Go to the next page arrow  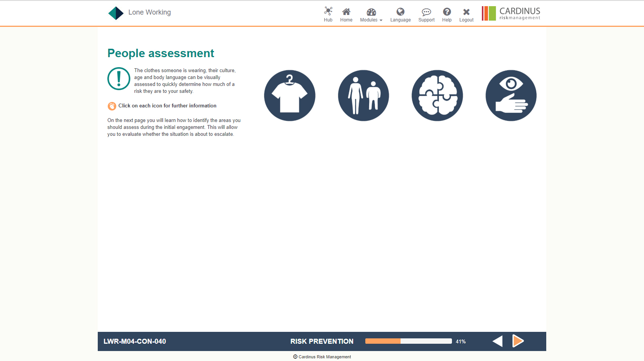click(518, 341)
